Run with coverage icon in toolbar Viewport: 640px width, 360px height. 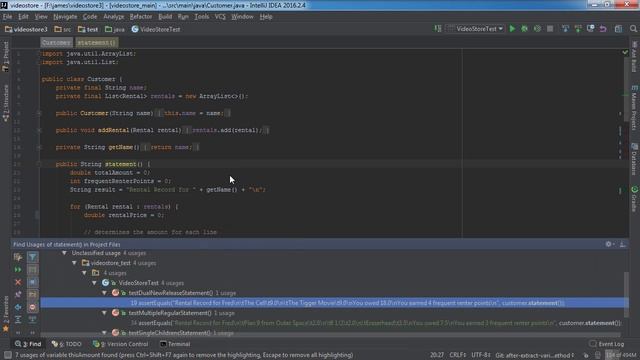click(537, 29)
